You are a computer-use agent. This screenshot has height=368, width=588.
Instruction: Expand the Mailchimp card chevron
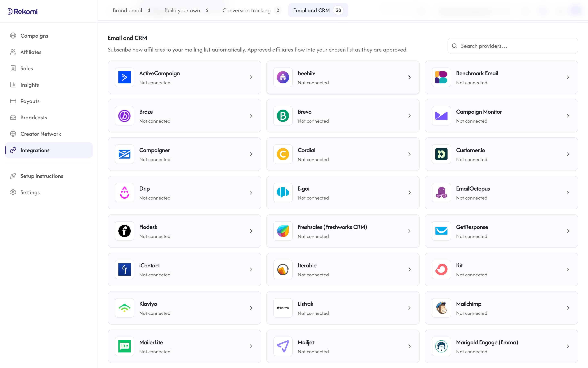coord(568,308)
